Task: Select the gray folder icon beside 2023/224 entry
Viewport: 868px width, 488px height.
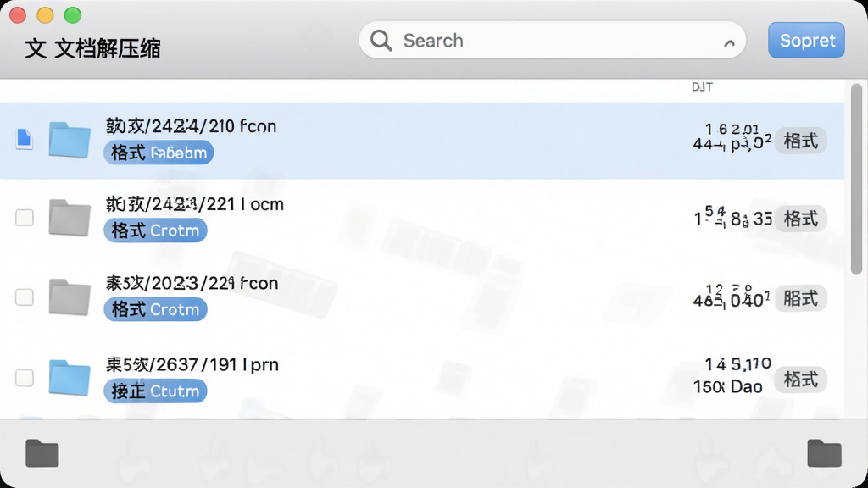Action: pyautogui.click(x=70, y=297)
